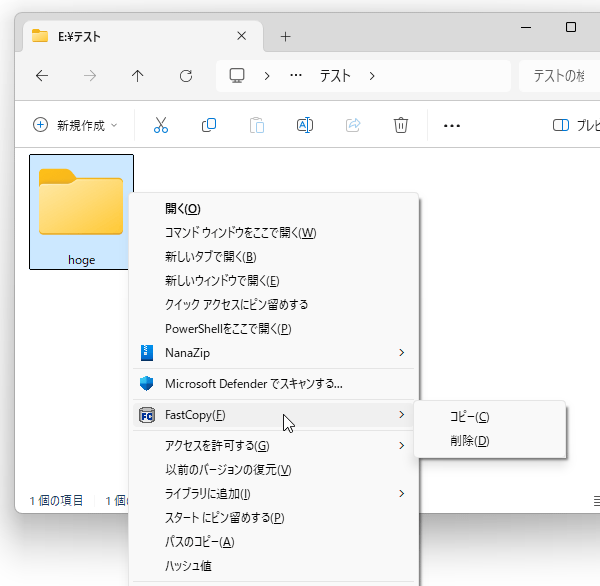The width and height of the screenshot is (600, 586).
Task: Go up one folder level
Action: click(x=138, y=76)
